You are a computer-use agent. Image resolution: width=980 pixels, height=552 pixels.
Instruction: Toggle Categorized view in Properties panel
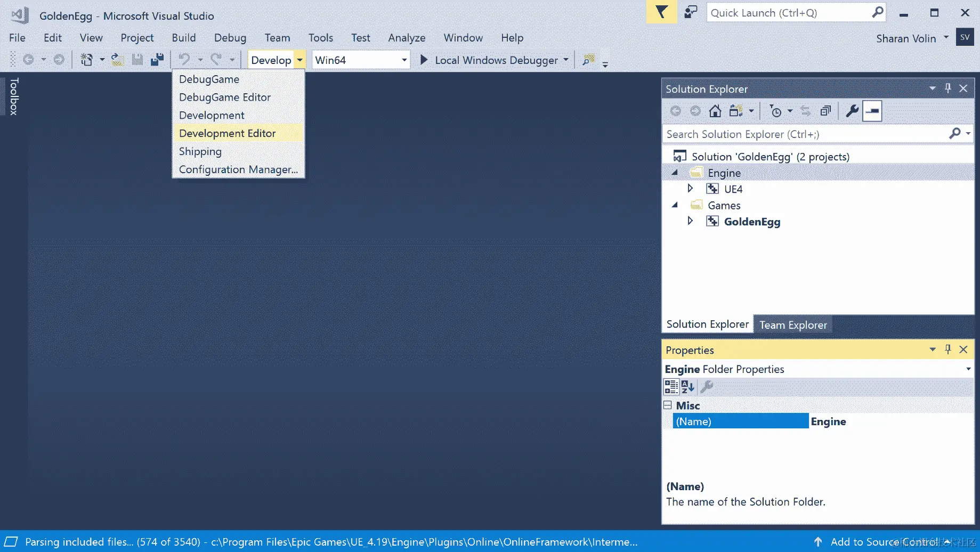671,387
